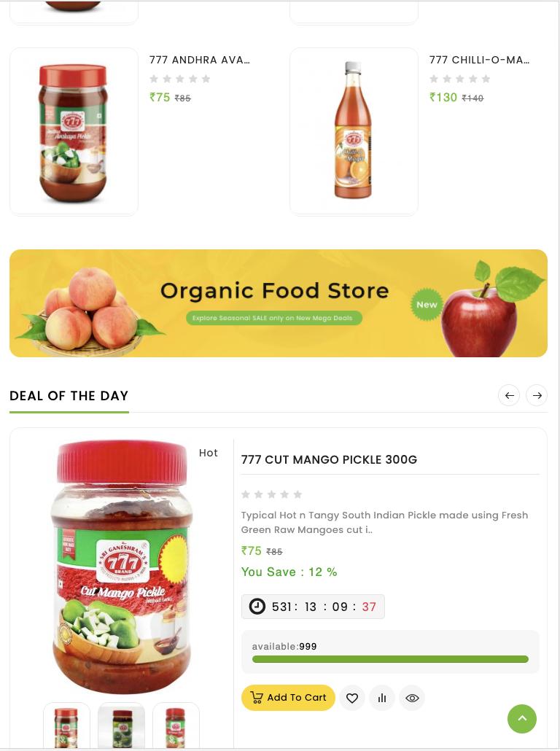The image size is (560, 751).
Task: Add Cut Mango Pickle to wishlist heart icon
Action: (352, 698)
